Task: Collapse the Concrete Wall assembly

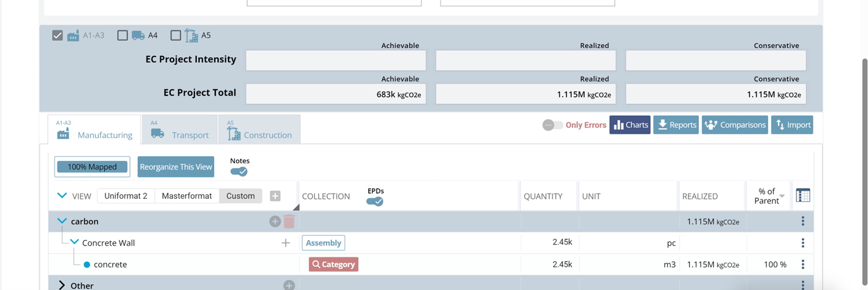Action: pos(74,243)
